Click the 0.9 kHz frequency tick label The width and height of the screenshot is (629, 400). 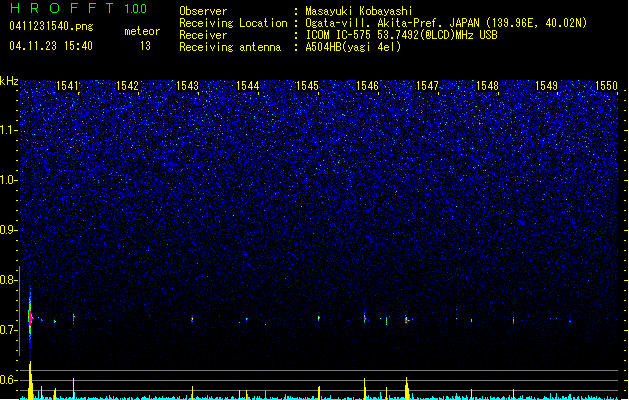tap(8, 230)
